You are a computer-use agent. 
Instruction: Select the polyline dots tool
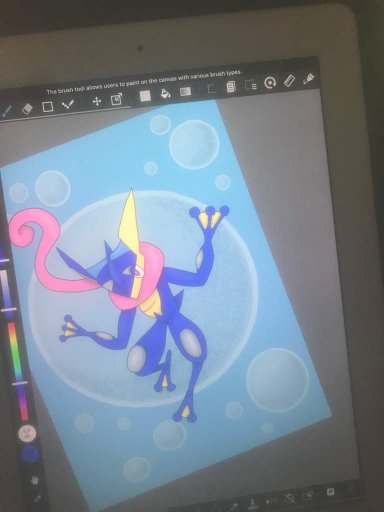68,105
